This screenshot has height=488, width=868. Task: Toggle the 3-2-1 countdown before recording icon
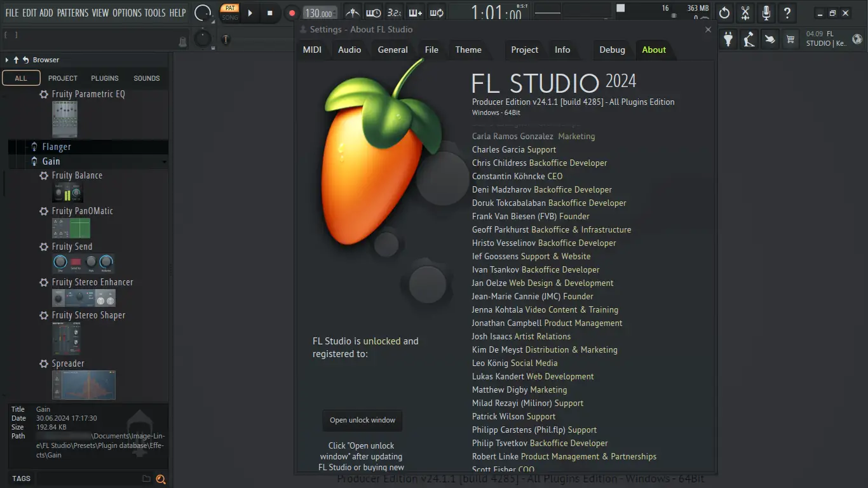pos(394,13)
